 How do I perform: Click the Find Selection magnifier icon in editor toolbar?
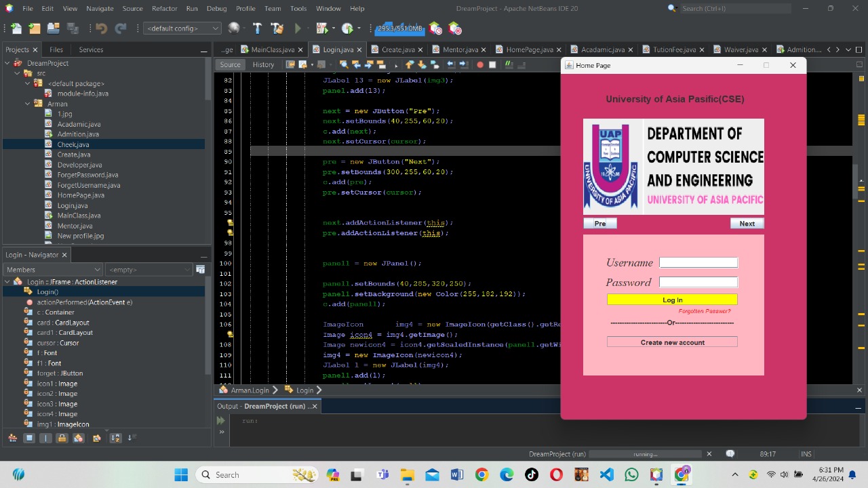(344, 64)
